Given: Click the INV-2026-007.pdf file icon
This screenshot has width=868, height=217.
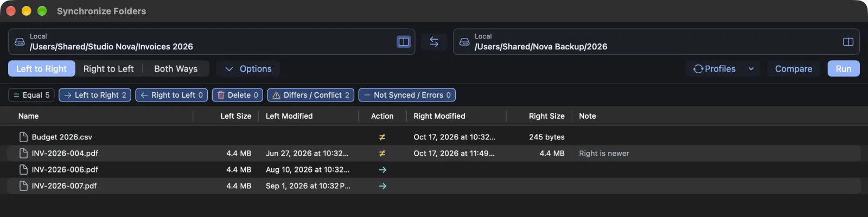Looking at the screenshot, I should (23, 186).
